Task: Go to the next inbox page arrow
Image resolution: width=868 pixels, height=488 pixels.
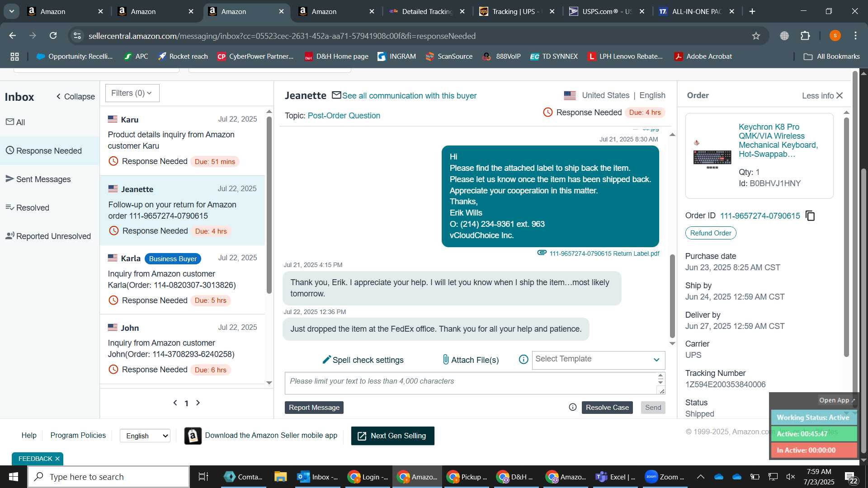Action: pyautogui.click(x=198, y=403)
